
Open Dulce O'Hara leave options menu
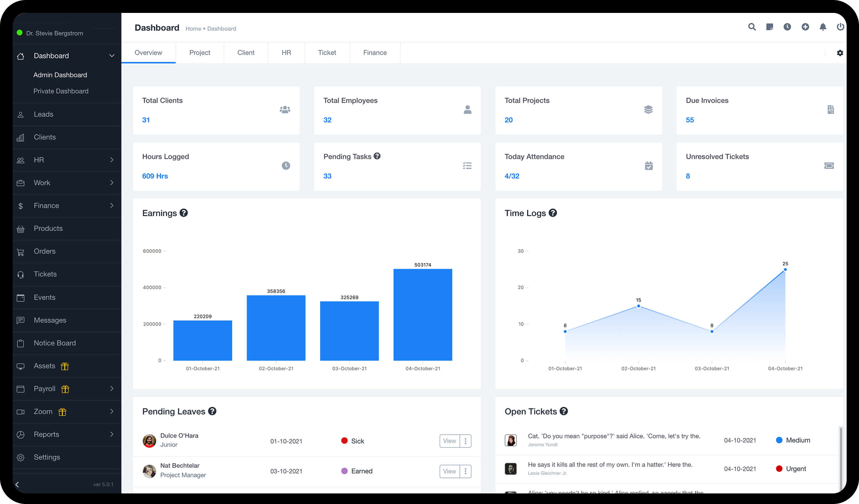(465, 441)
